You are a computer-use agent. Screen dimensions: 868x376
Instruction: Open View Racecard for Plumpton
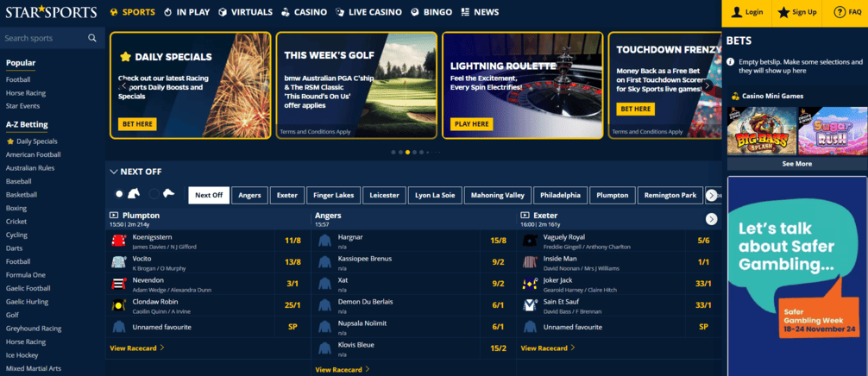coord(137,348)
